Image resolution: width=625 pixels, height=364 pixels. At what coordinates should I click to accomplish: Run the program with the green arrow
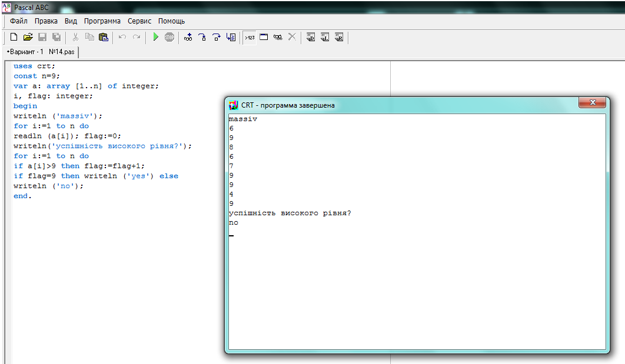pyautogui.click(x=155, y=37)
